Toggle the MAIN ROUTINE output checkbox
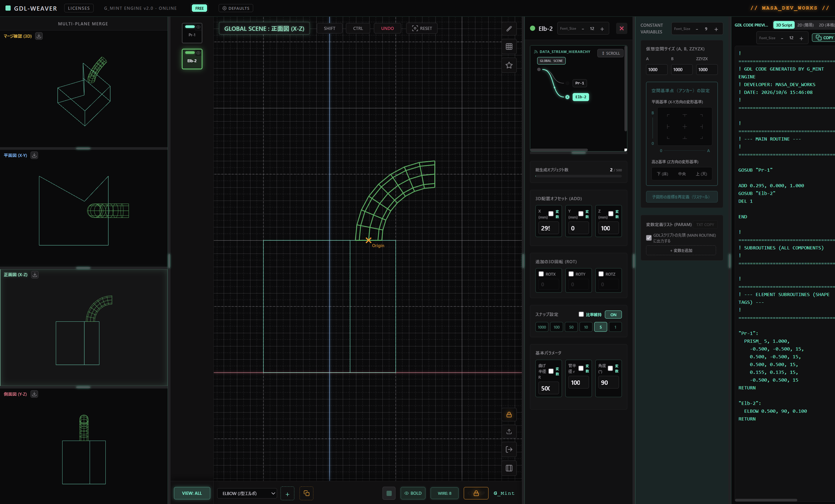The height and width of the screenshot is (504, 835). [x=649, y=238]
